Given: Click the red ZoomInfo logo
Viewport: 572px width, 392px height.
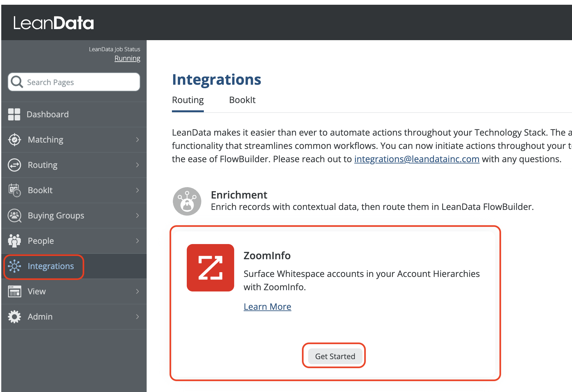Looking at the screenshot, I should 210,268.
